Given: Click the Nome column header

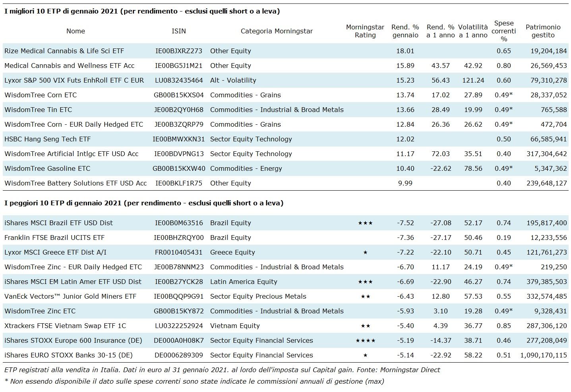Looking at the screenshot, I should pyautogui.click(x=75, y=31).
